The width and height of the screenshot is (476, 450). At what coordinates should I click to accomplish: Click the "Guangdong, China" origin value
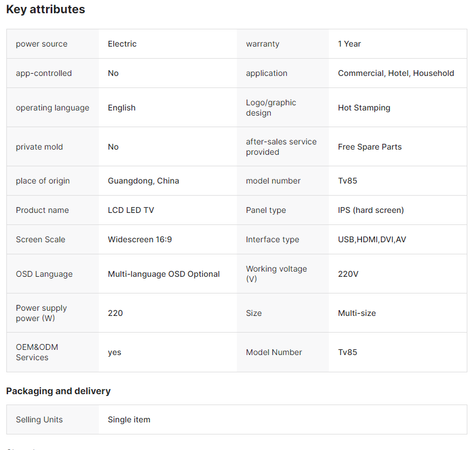click(x=143, y=181)
